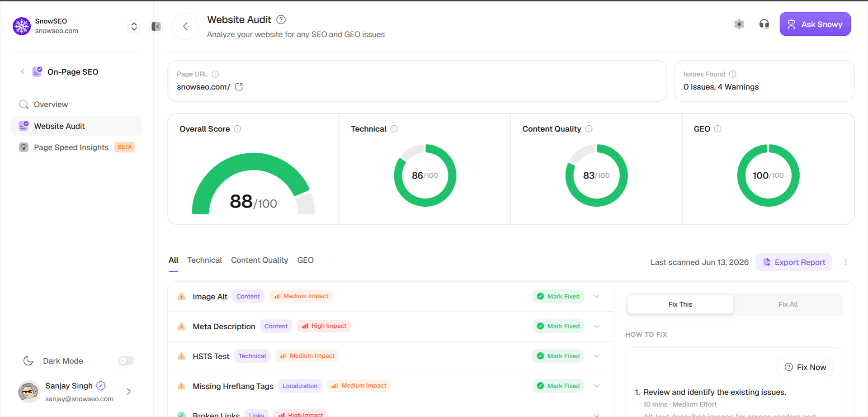Go back using the round arrow button
Viewport: 868px width, 417px height.
(185, 26)
